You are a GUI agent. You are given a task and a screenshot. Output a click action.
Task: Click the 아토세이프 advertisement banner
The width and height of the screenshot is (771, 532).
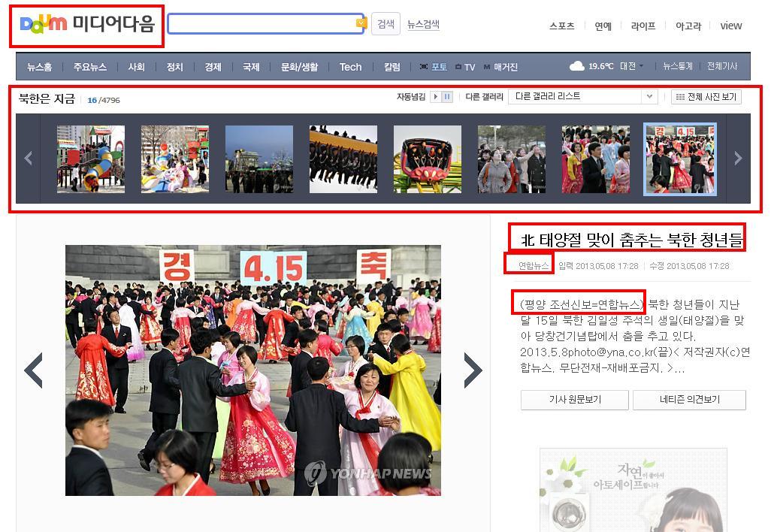633,490
